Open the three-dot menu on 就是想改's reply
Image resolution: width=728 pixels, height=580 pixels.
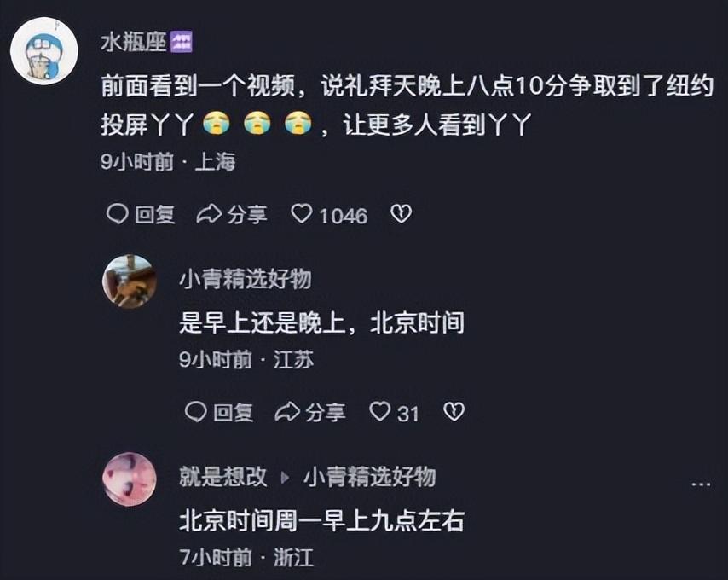pos(701,484)
